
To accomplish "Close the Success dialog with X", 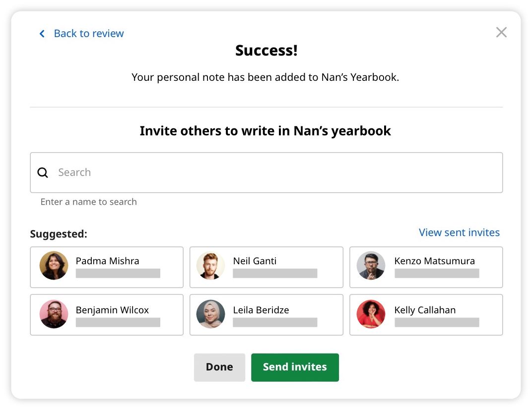I will (x=501, y=32).
